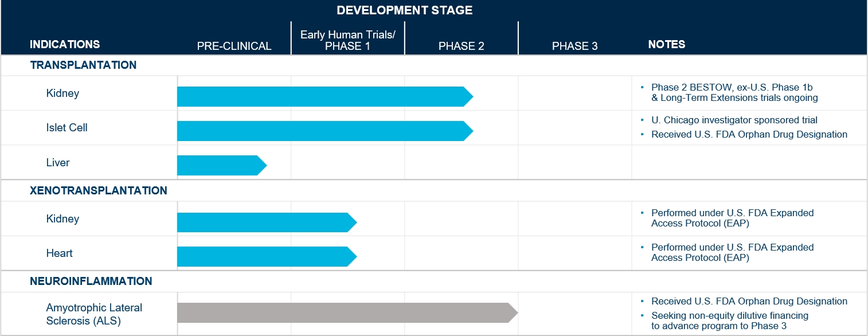Select the Xenotransplantation Kidney progress bar

[x=266, y=222]
